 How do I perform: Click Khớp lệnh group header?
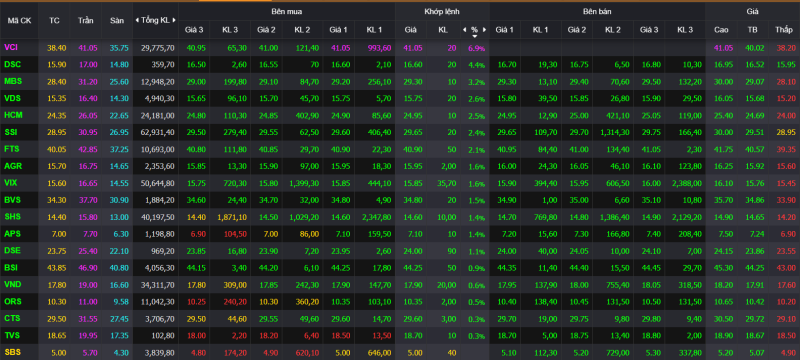pos(442,11)
